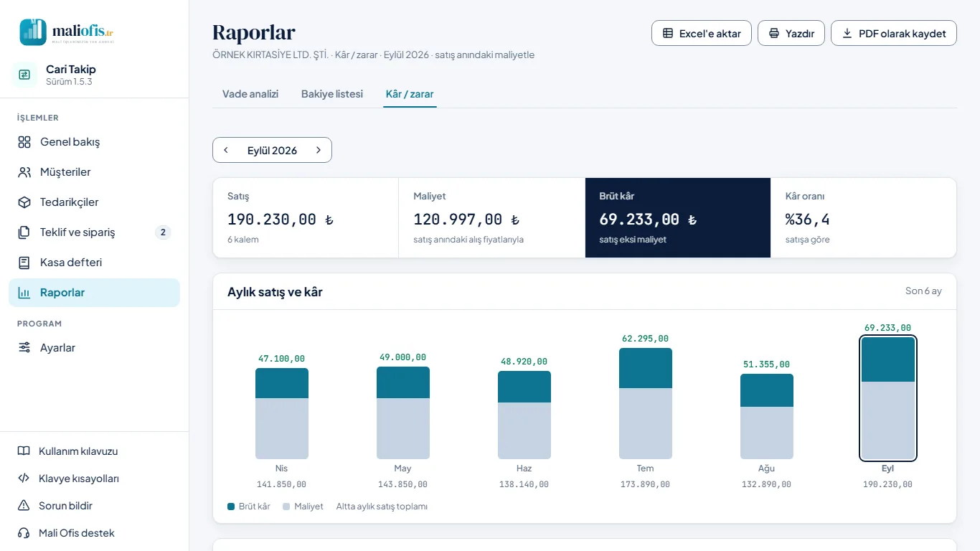This screenshot has width=980, height=551.
Task: Go to previous month before Eylül 2026
Action: pos(226,150)
